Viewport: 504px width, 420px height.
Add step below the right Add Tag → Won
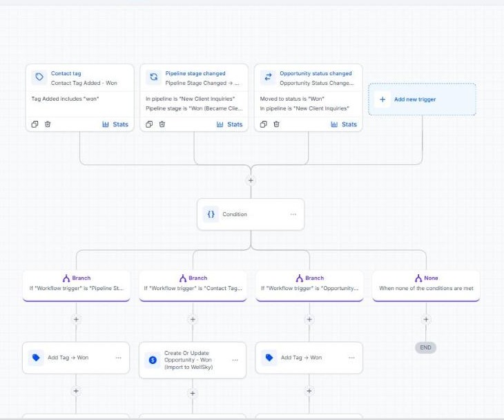[309, 391]
